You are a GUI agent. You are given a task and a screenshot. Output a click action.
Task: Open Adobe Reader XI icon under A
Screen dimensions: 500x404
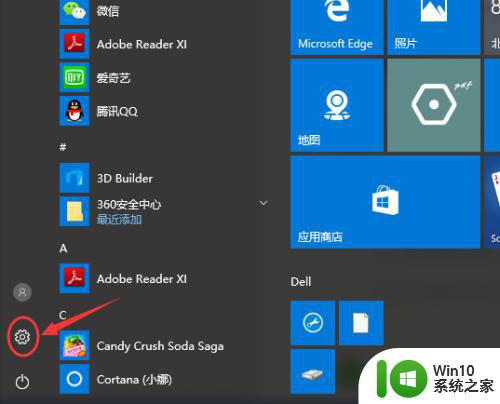[74, 278]
